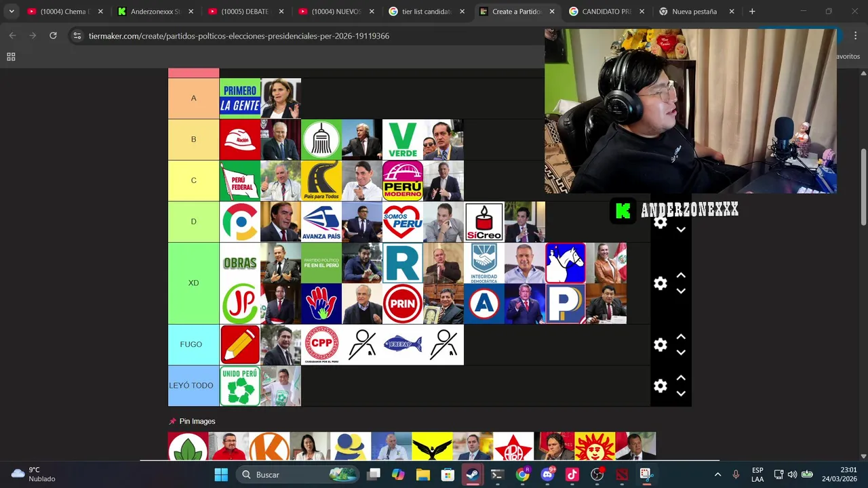868x488 pixels.
Task: Open the Chrome tab search dropdown
Action: 12,12
